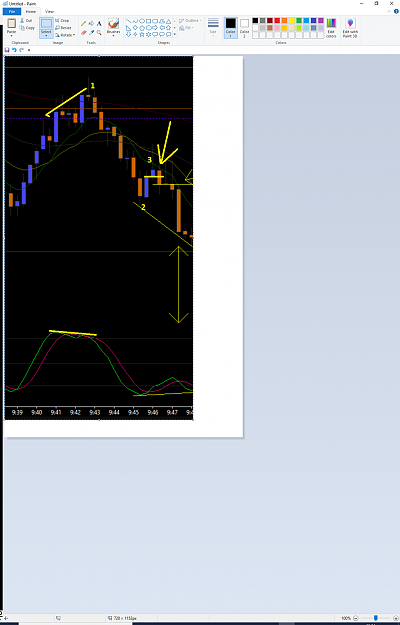
Task: Choose the Diamond shape
Action: [x=135, y=28]
